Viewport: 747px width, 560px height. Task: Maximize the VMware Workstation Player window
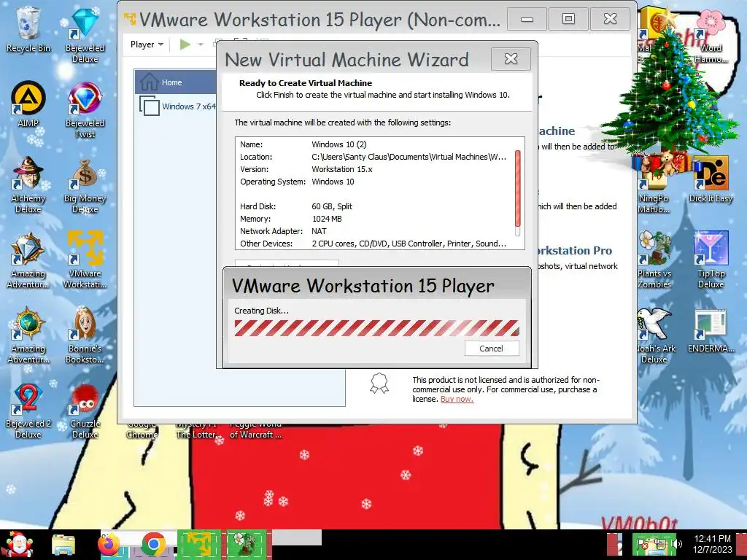(568, 19)
